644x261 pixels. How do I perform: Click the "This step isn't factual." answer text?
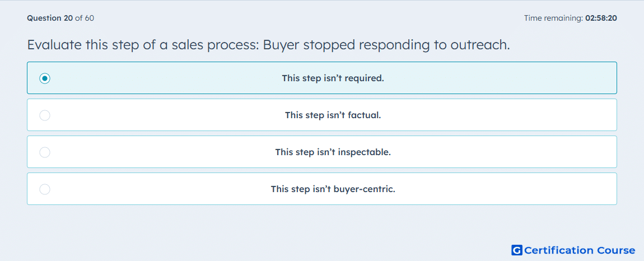[x=333, y=115]
